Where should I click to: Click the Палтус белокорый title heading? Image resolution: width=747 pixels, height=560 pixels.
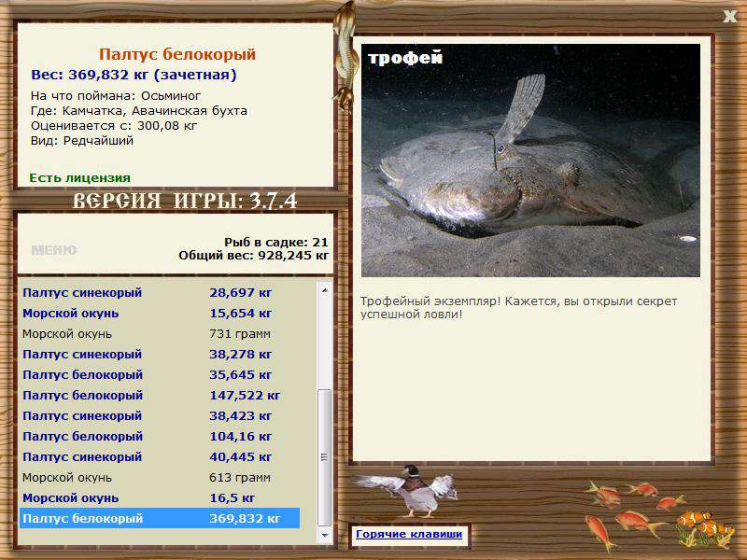pyautogui.click(x=177, y=54)
